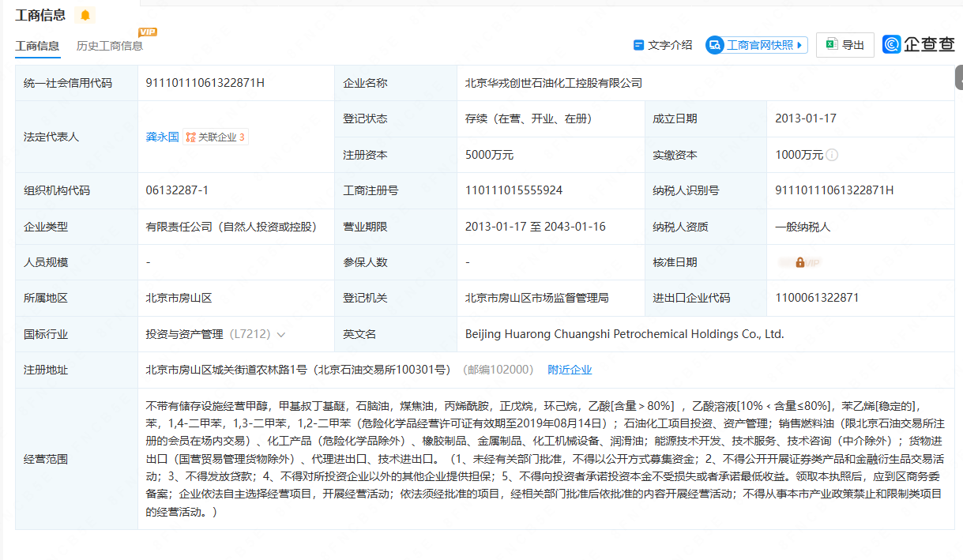Click postal code （邮编102000）
Image resolution: width=963 pixels, height=560 pixels.
point(497,370)
